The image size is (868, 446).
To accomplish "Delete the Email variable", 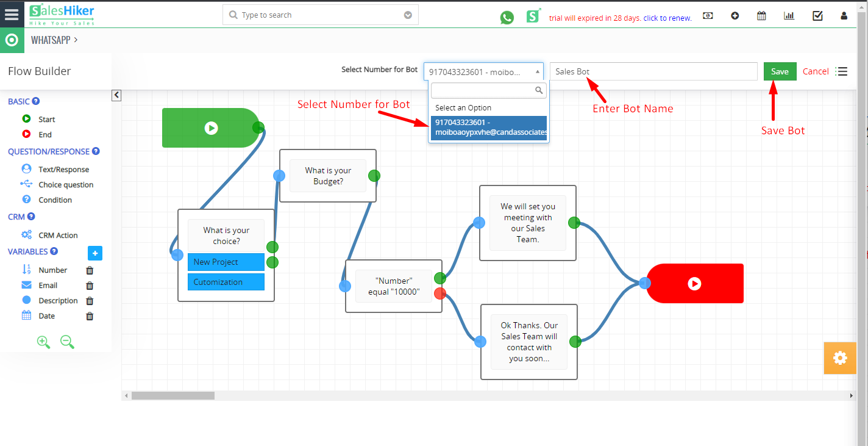I will coord(90,286).
